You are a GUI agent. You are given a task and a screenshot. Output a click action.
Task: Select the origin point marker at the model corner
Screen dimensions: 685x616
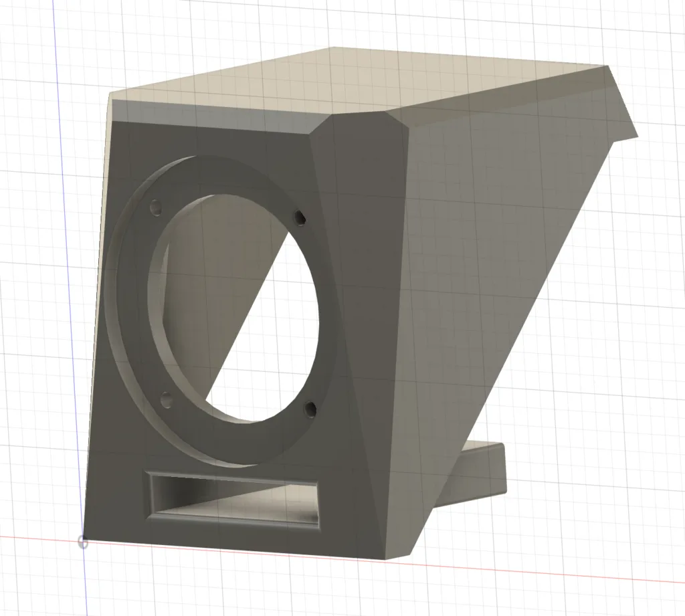(83, 542)
